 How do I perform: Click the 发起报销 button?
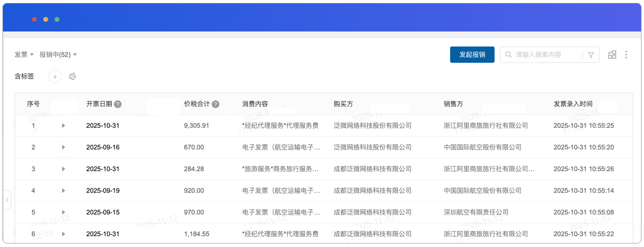[472, 55]
